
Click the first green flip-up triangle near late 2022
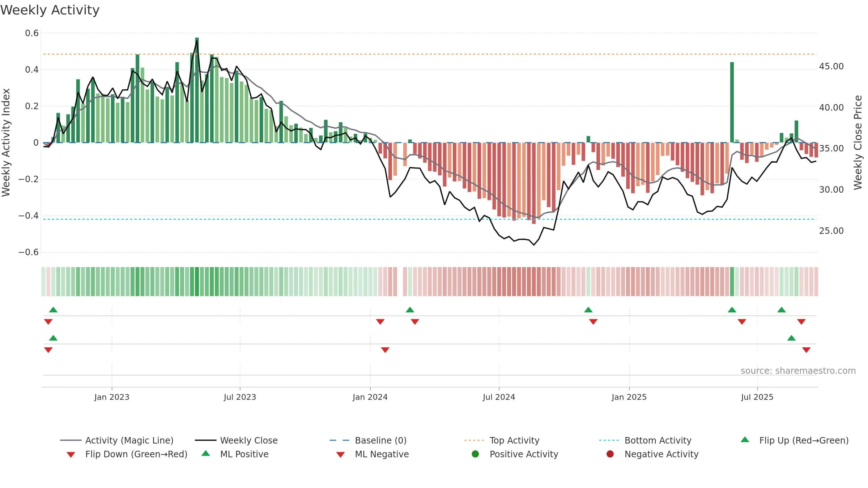pyautogui.click(x=53, y=310)
